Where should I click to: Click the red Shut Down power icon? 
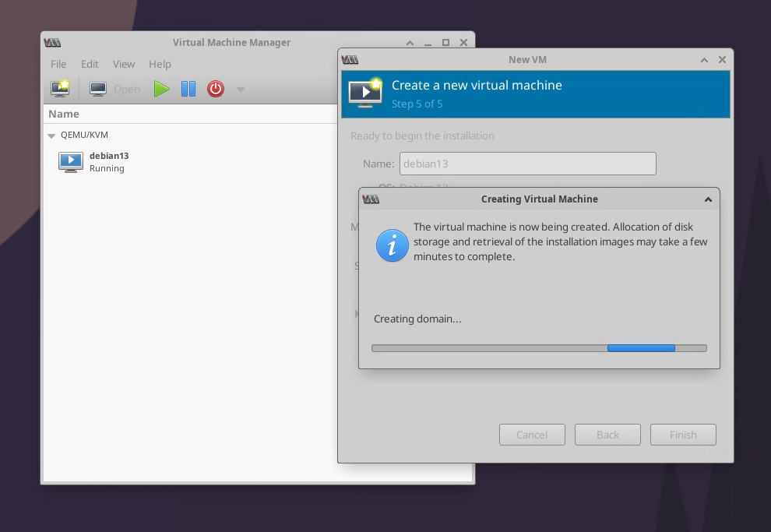(x=216, y=89)
